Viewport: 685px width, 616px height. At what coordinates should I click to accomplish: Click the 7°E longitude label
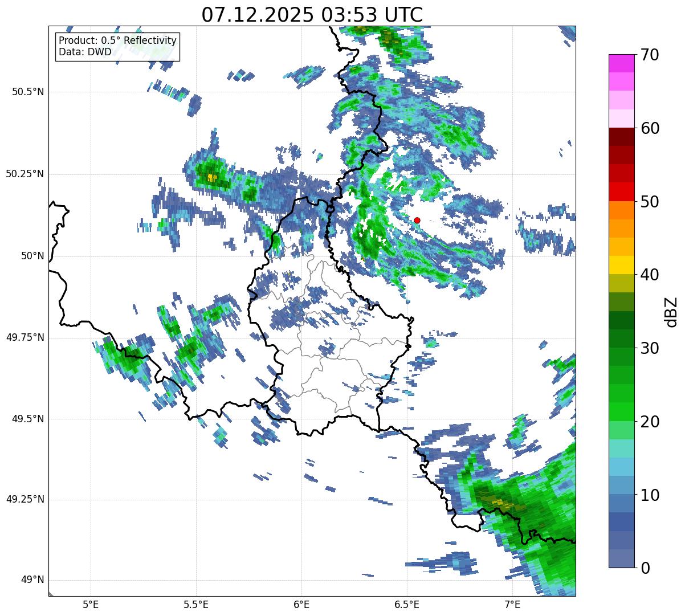(512, 604)
